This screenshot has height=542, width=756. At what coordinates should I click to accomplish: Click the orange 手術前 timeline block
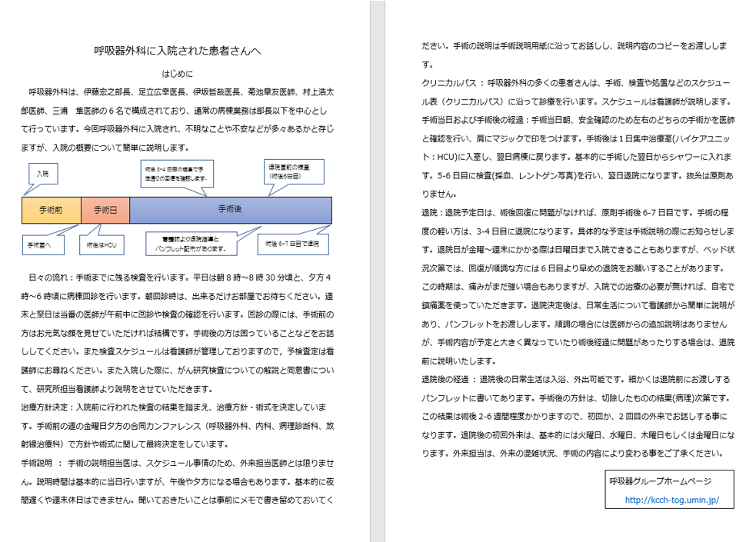point(51,209)
